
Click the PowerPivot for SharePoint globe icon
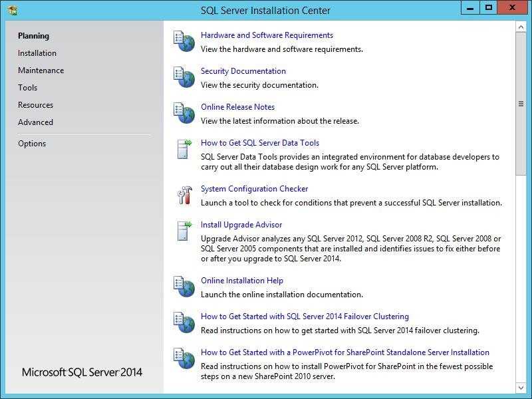184,358
